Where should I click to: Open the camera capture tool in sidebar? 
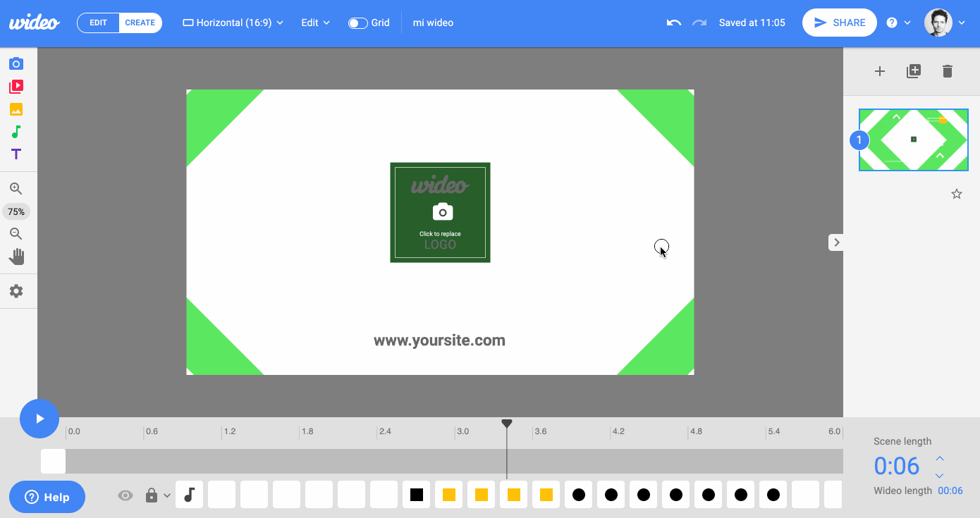click(x=16, y=64)
